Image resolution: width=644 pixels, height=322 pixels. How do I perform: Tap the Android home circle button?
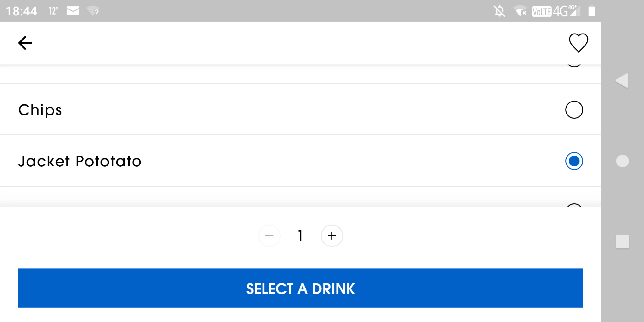[622, 161]
